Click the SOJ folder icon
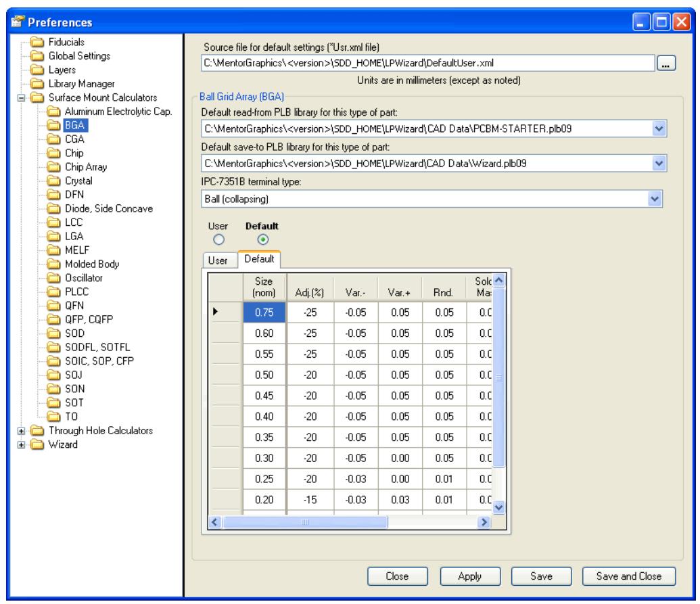This screenshot has height=604, width=700. point(53,375)
